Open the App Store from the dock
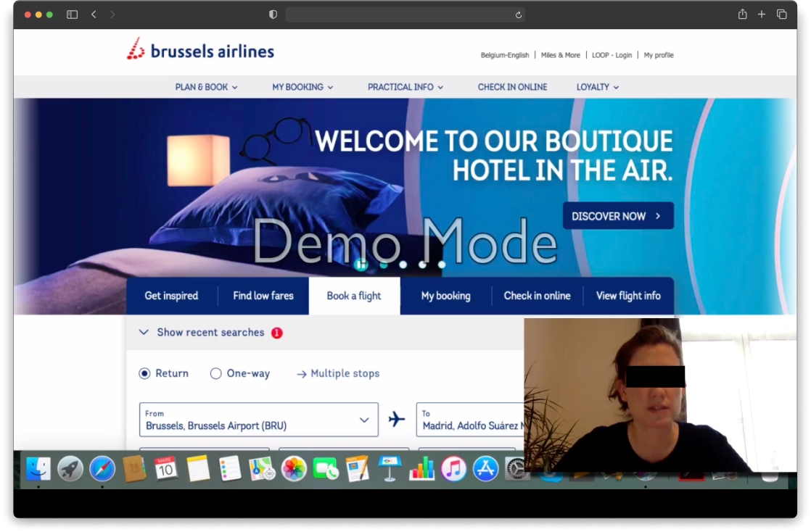The width and height of the screenshot is (811, 532). [485, 469]
